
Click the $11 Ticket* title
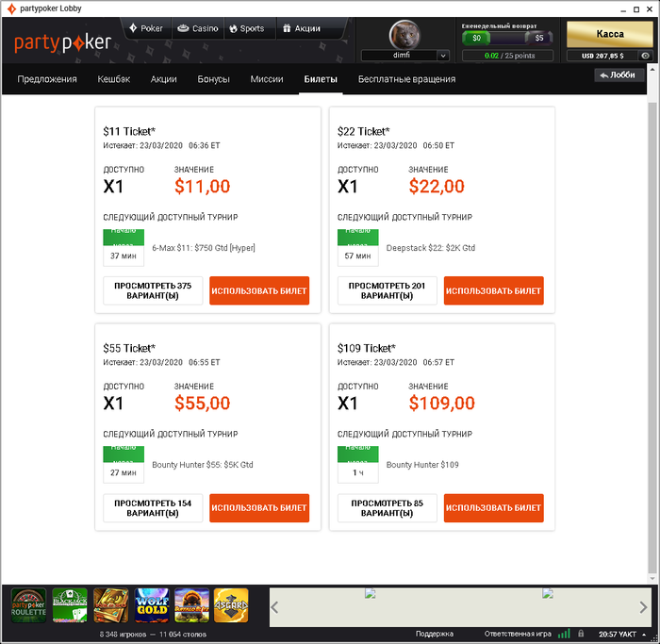tap(129, 131)
